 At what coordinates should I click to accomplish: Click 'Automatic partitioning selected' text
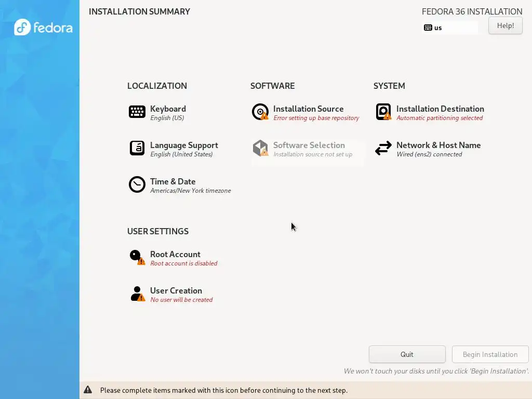440,118
